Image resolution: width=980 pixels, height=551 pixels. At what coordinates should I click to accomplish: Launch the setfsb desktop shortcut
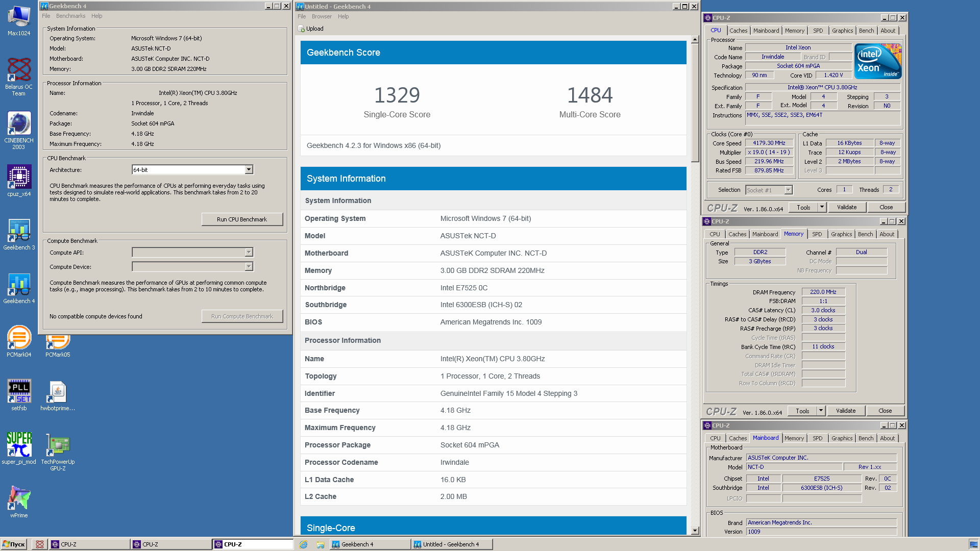[19, 395]
